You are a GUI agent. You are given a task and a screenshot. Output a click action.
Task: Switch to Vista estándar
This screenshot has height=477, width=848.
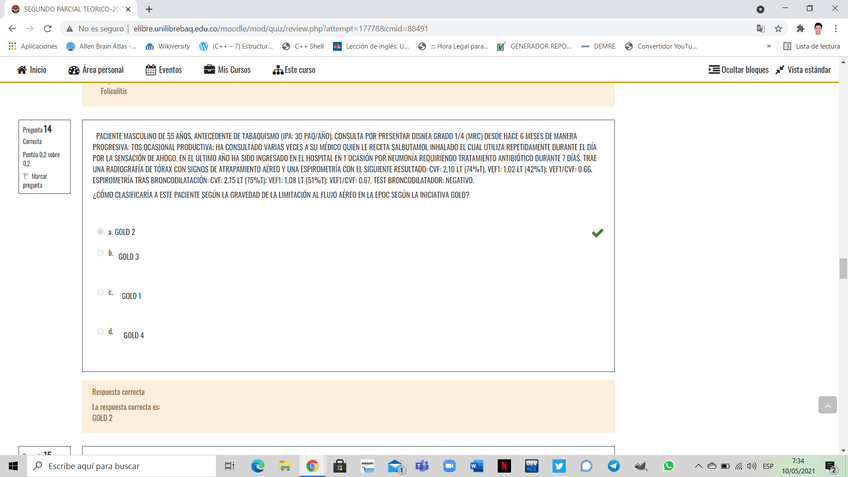tap(803, 70)
